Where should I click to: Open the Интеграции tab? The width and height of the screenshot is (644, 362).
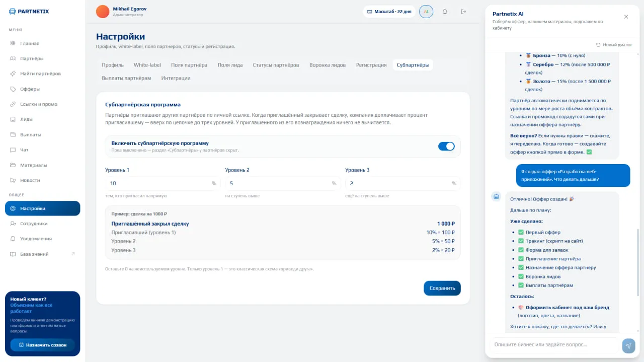pyautogui.click(x=176, y=78)
